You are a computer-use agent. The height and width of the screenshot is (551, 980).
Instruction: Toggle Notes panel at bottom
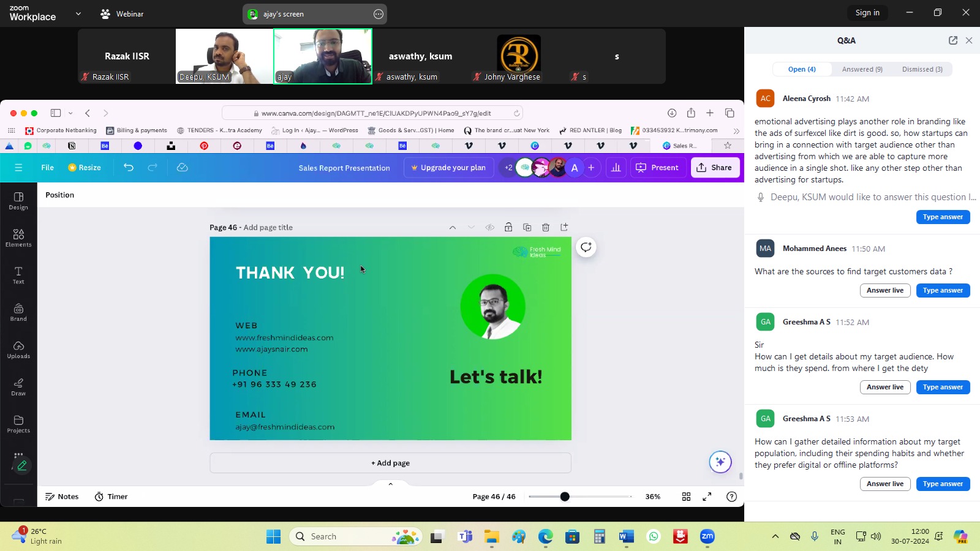pyautogui.click(x=62, y=497)
